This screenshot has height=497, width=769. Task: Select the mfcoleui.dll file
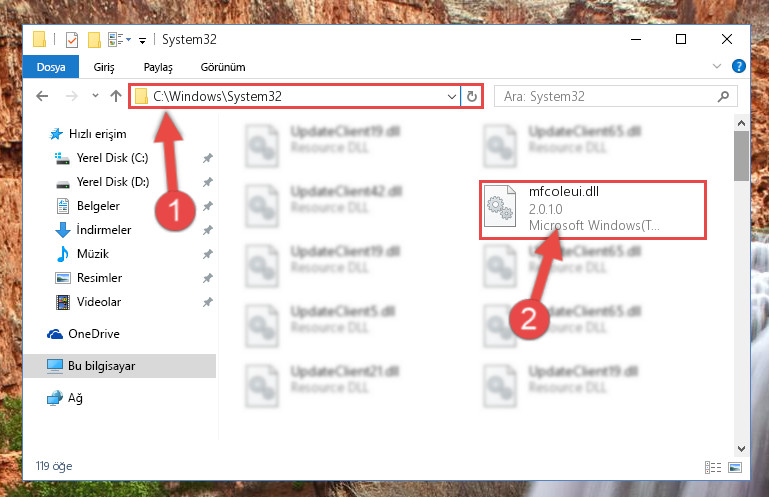[x=592, y=209]
